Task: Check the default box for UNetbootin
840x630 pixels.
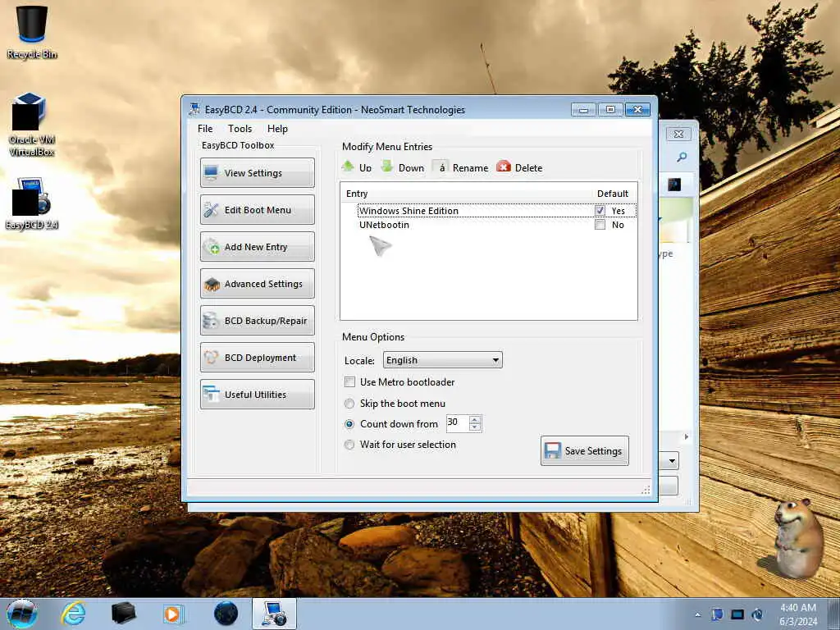Action: [600, 225]
